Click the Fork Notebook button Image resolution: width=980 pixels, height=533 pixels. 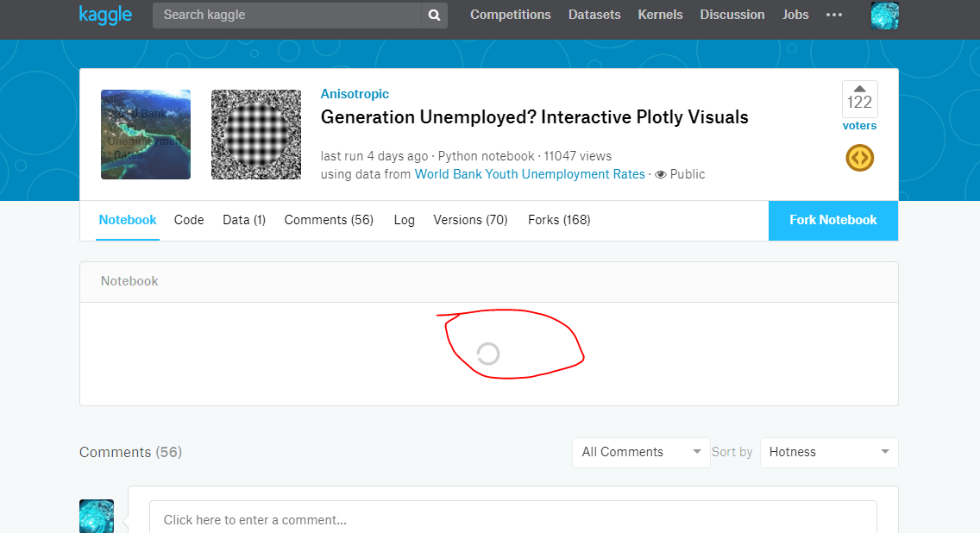tap(832, 220)
